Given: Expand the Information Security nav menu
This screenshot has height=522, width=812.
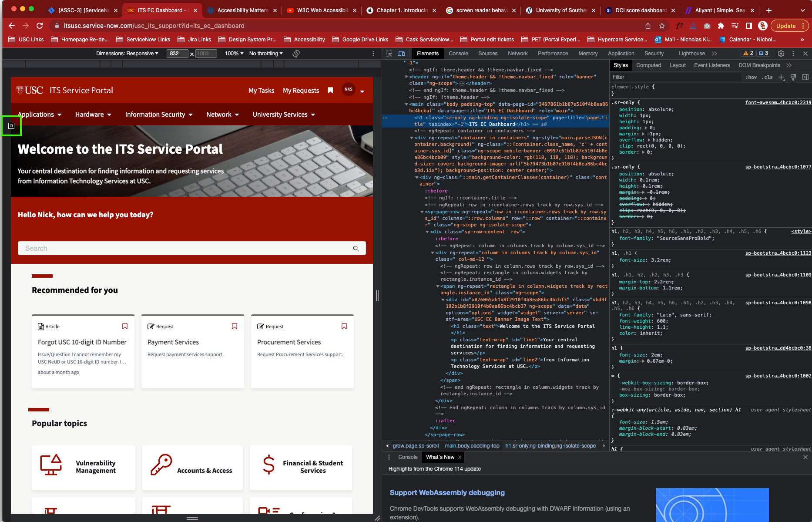Looking at the screenshot, I should pyautogui.click(x=159, y=115).
